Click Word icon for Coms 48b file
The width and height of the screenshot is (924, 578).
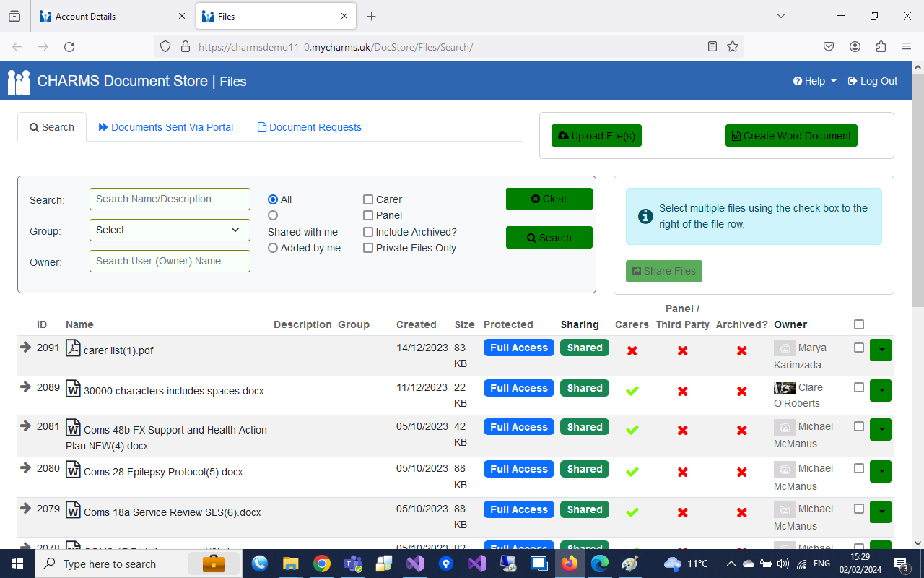(73, 428)
